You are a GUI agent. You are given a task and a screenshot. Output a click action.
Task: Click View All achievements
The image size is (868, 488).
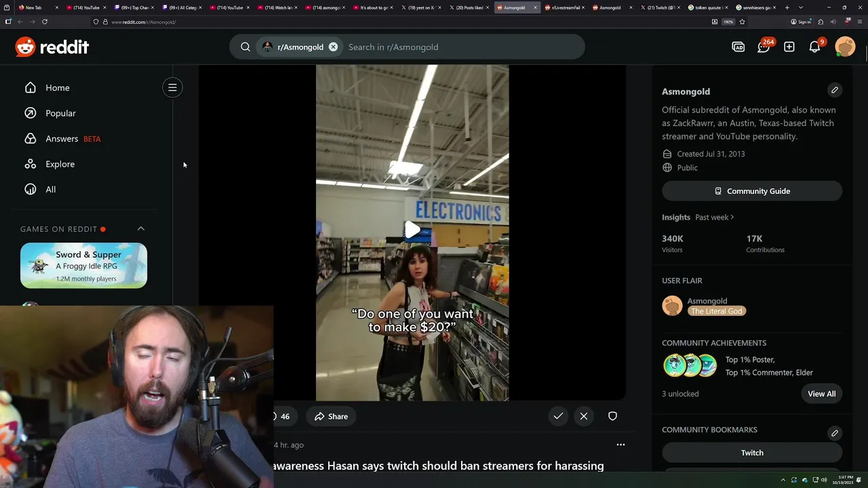coord(821,394)
